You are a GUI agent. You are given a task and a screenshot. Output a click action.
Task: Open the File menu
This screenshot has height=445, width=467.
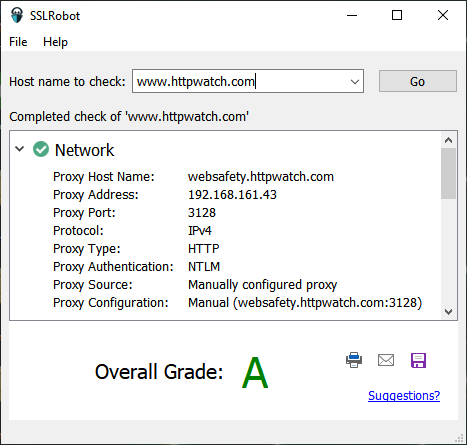(x=18, y=42)
